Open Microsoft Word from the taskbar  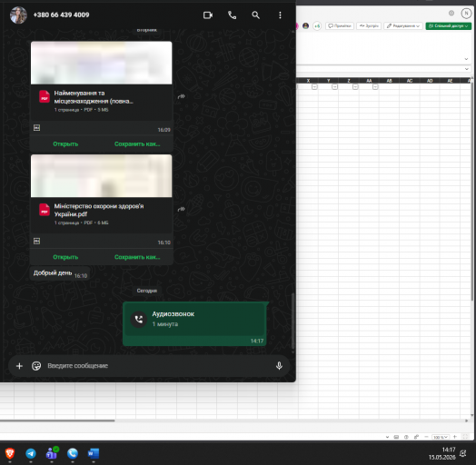[94, 453]
